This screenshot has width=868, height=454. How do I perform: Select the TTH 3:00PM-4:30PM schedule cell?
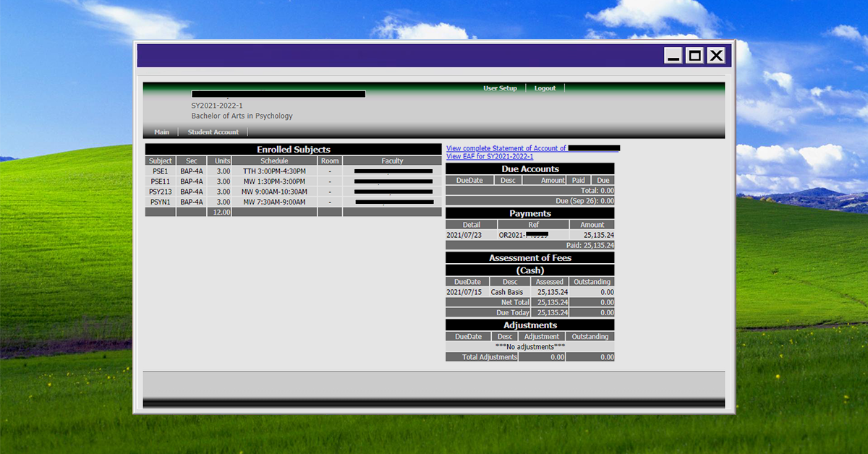pos(274,171)
